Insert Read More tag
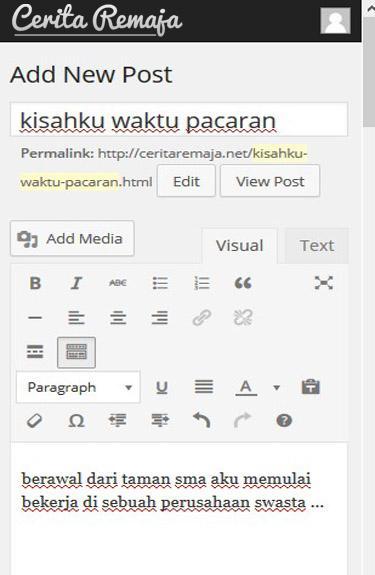 click(x=35, y=352)
